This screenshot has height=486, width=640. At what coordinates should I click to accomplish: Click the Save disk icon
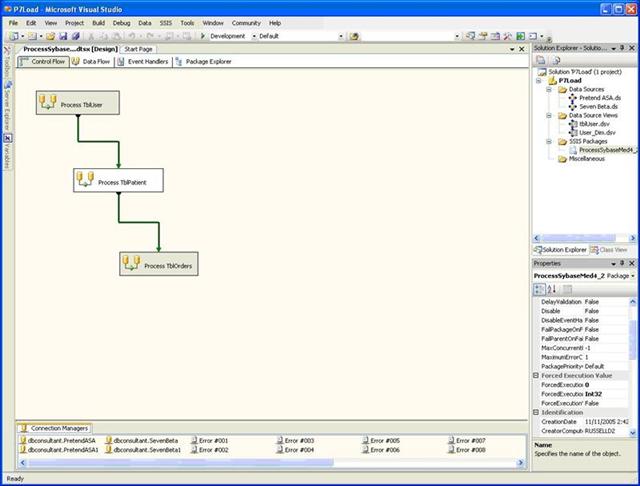coord(63,36)
